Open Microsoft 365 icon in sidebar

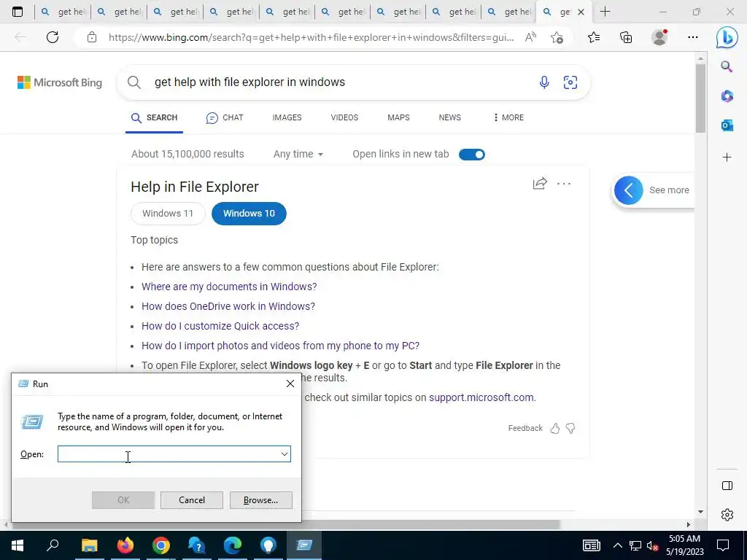click(727, 96)
